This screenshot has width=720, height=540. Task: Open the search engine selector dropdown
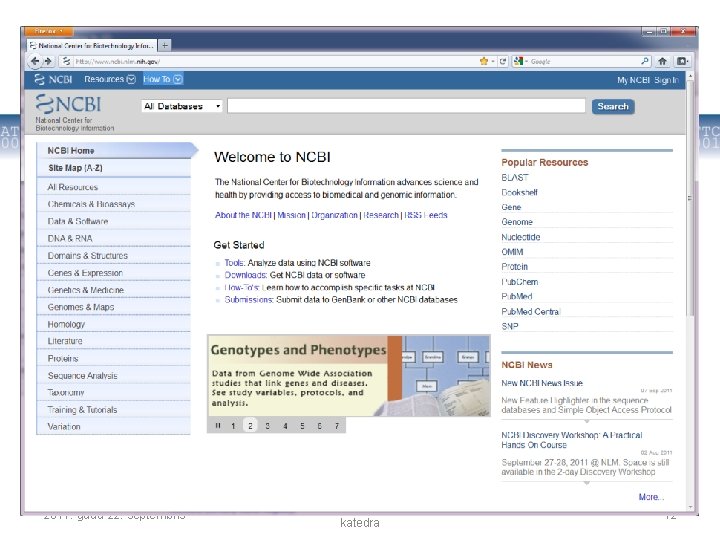point(521,61)
